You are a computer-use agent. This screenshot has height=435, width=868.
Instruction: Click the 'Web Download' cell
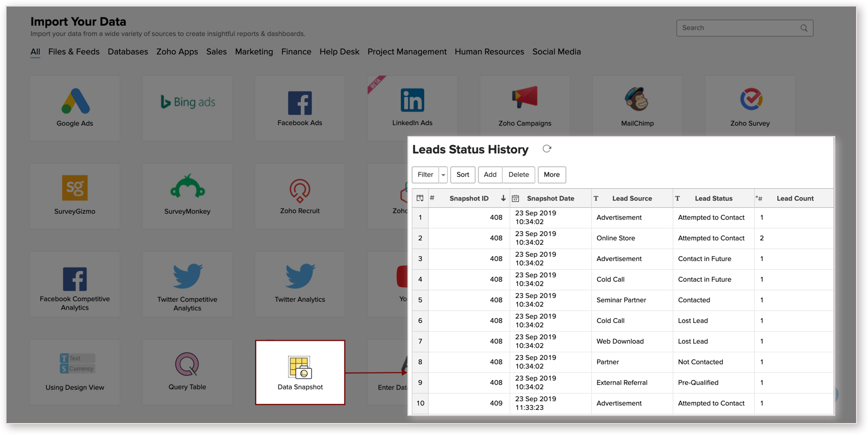(632, 341)
